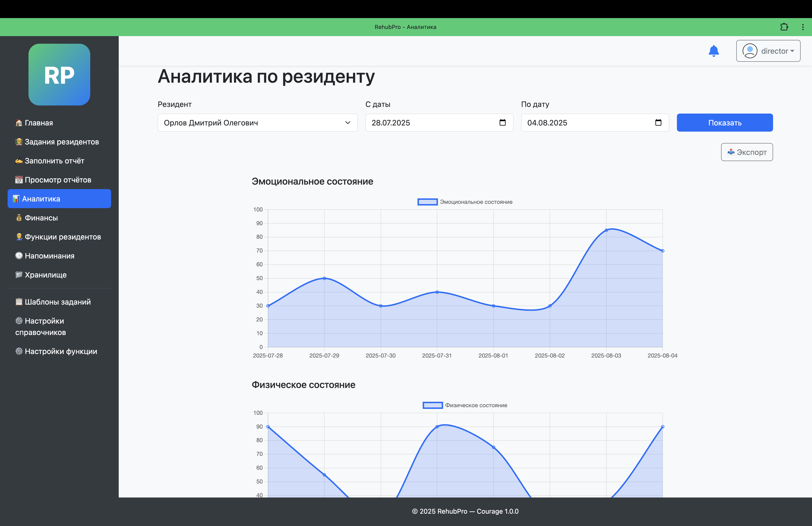Go to Задания резидентов in sidebar

click(61, 142)
